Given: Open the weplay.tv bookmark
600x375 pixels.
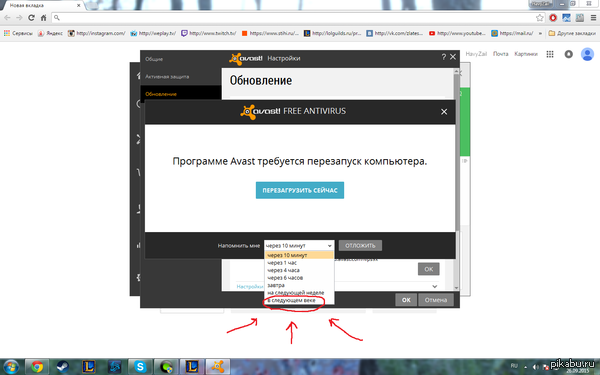Looking at the screenshot, I should coord(153,33).
